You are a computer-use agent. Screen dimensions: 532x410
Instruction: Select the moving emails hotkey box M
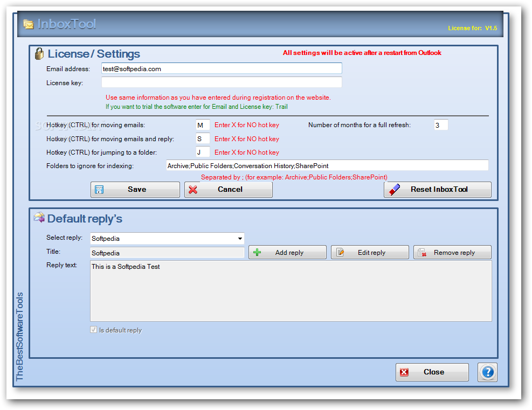point(203,125)
